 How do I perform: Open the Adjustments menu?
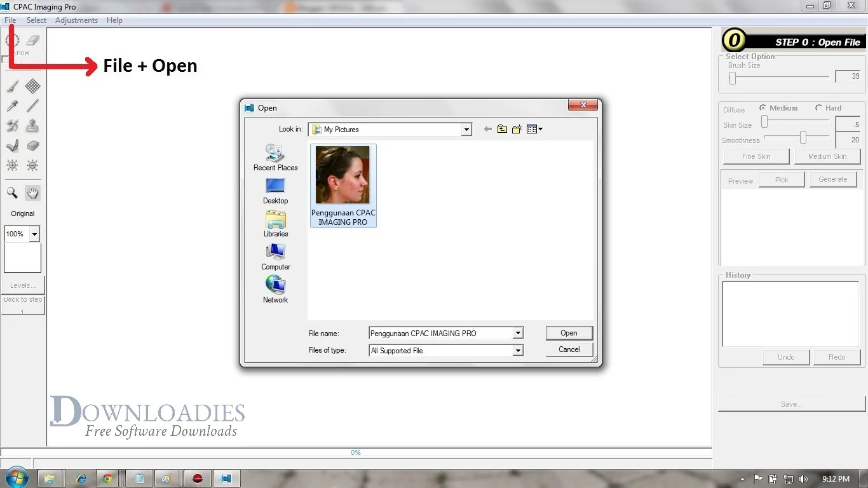point(76,20)
